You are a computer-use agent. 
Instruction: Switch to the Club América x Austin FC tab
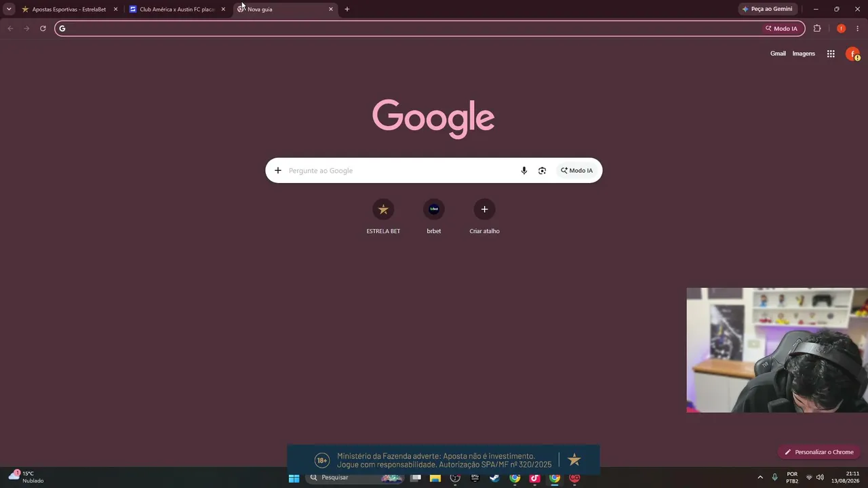(178, 9)
